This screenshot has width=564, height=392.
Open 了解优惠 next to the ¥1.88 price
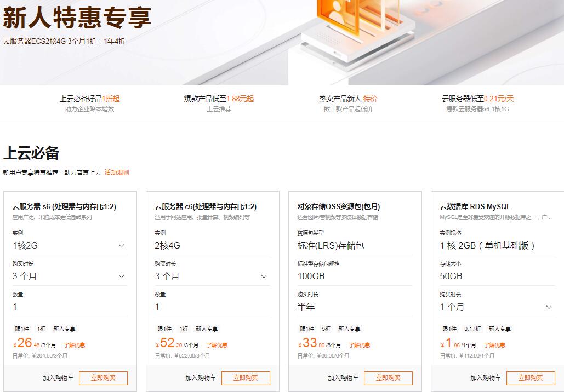[x=494, y=345]
